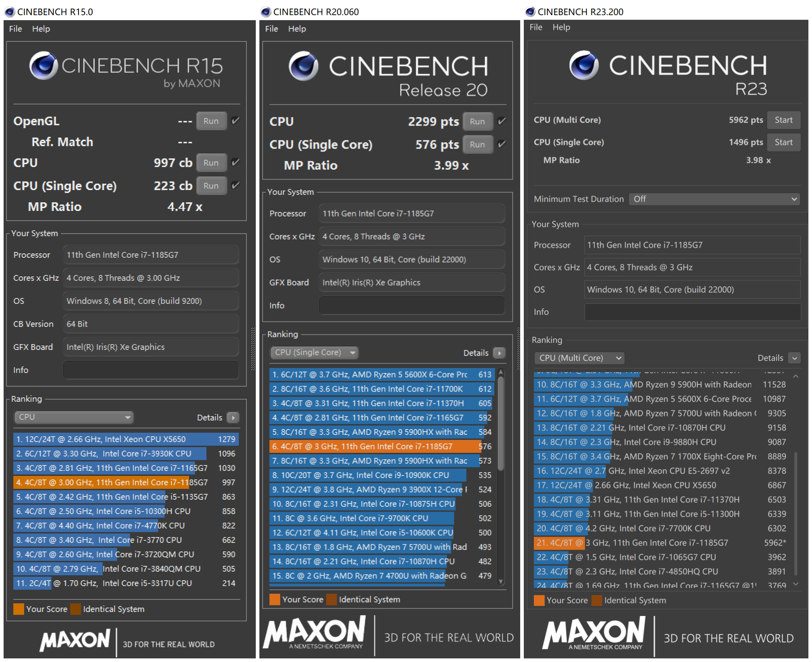
Task: Collapse ranking Details chevron in R23
Action: coord(794,358)
